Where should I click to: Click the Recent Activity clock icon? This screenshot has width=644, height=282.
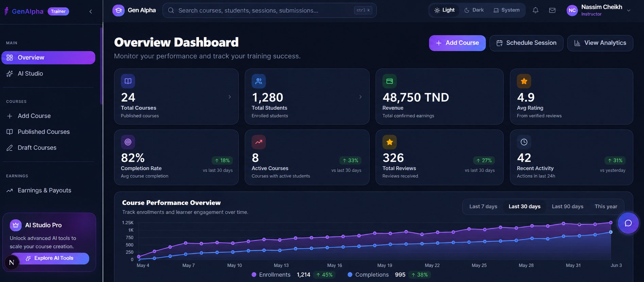(x=524, y=142)
